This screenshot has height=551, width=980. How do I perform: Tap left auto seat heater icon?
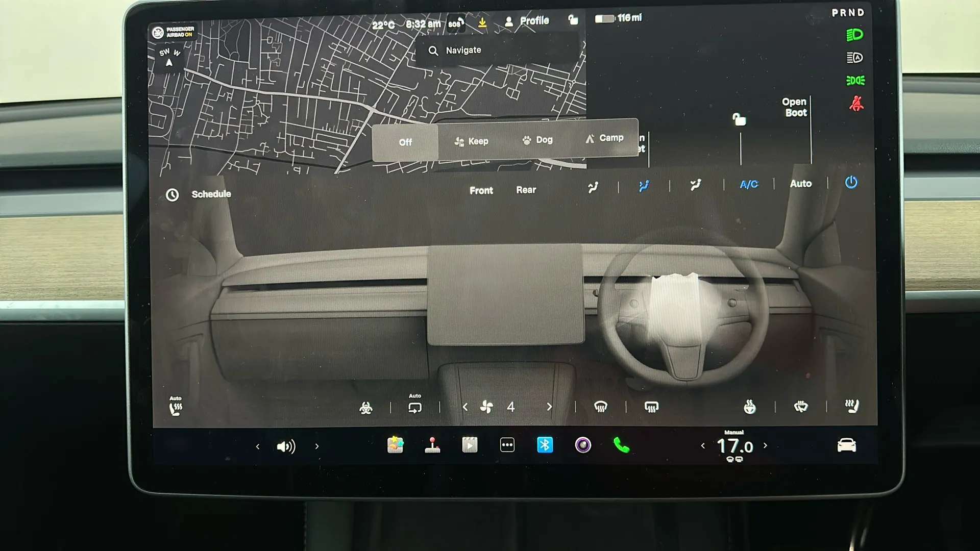(x=175, y=406)
